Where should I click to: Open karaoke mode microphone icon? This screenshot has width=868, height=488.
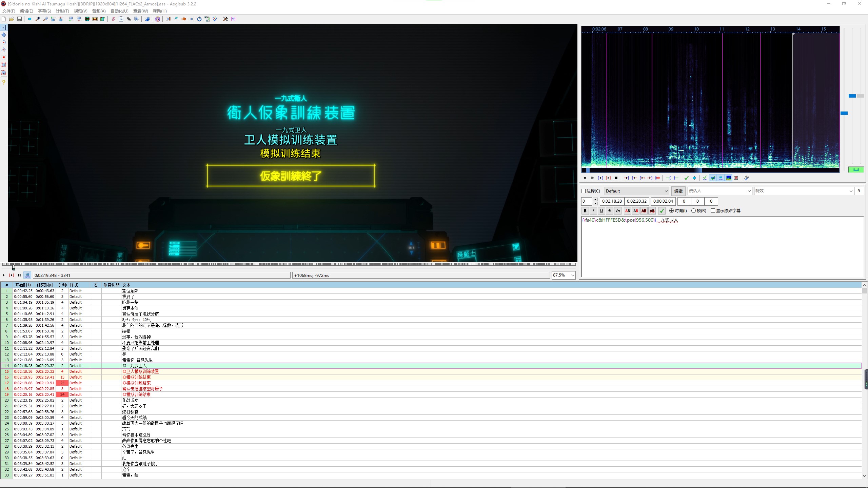click(x=746, y=178)
